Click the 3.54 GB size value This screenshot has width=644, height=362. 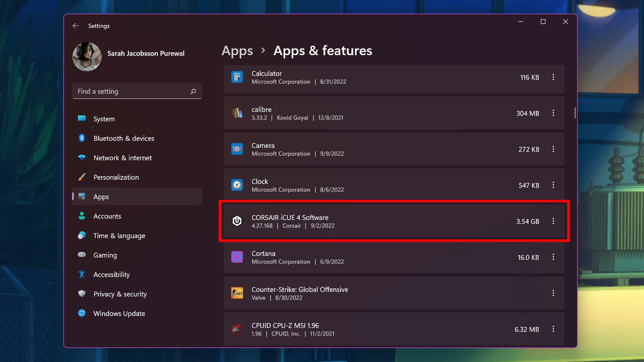click(x=528, y=221)
